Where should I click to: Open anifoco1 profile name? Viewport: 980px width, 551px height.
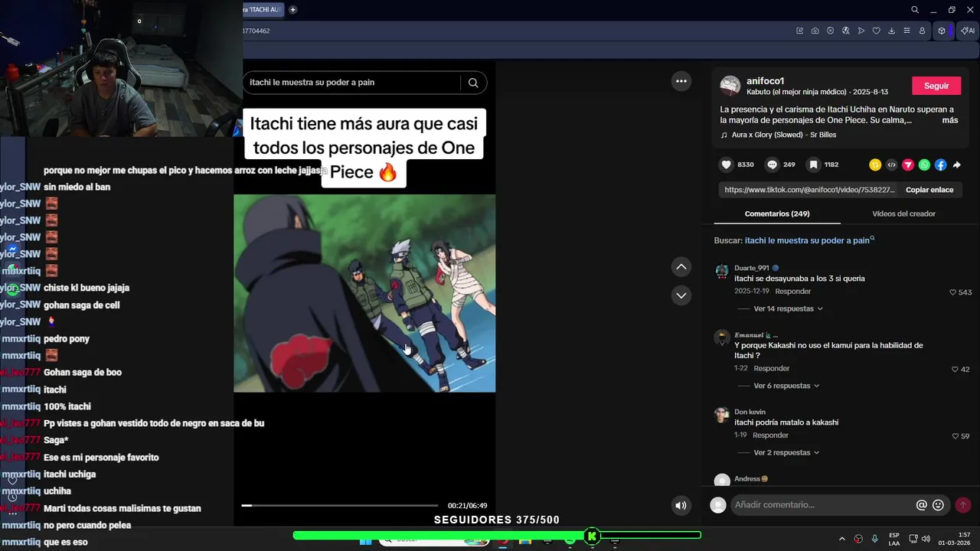765,80
